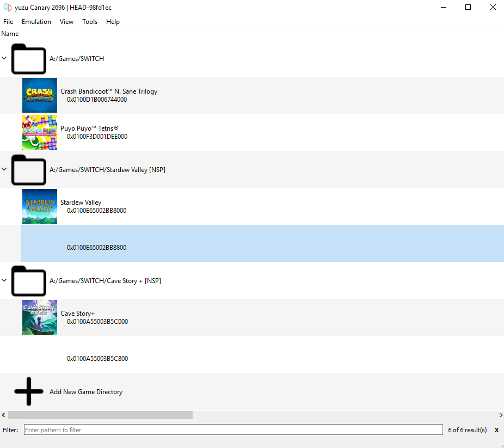Click A:/Games/SWITCH/Stardew Valley [NSP] path label

[107, 170]
